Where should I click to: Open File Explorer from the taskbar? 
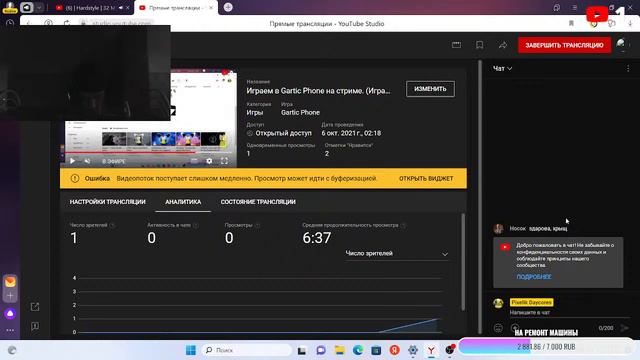click(339, 350)
